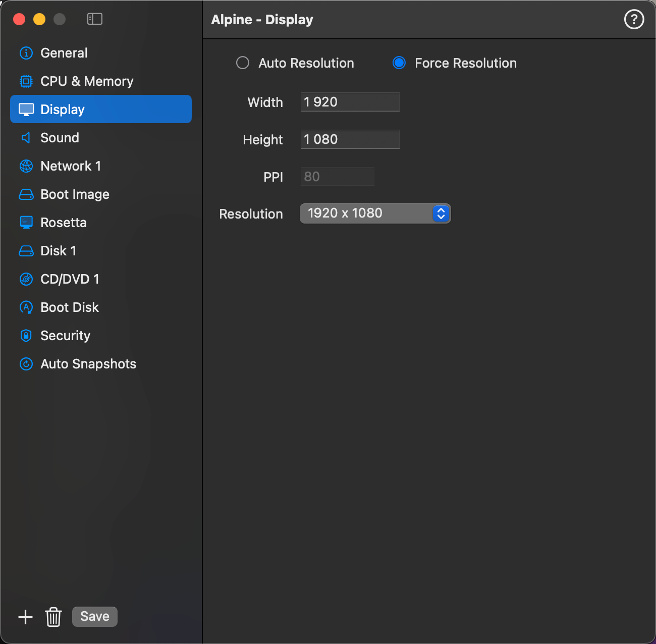
Task: Open the General settings section
Action: point(64,53)
